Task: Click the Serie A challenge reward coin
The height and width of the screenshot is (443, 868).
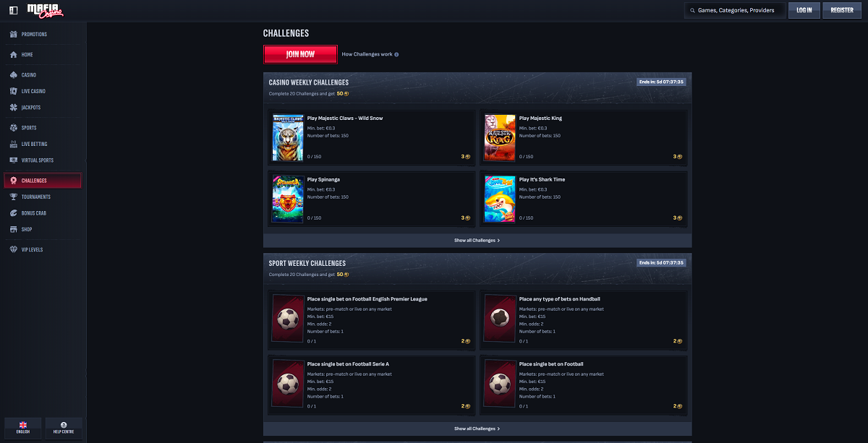Action: [x=468, y=406]
